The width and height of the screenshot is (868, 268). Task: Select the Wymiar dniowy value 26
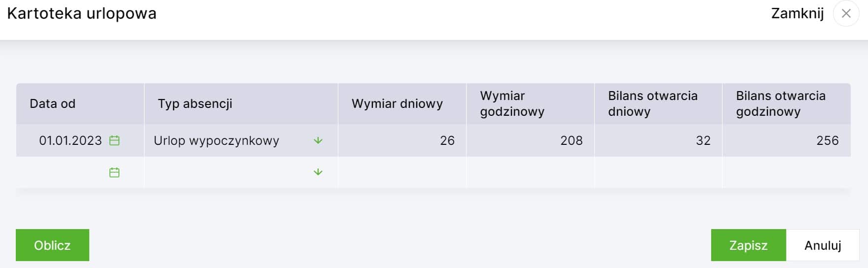(447, 140)
